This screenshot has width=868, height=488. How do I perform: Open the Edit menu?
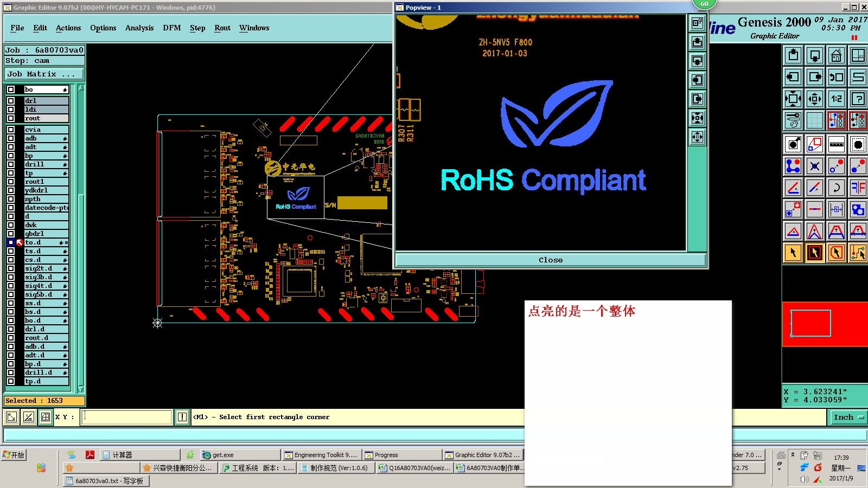pos(40,28)
